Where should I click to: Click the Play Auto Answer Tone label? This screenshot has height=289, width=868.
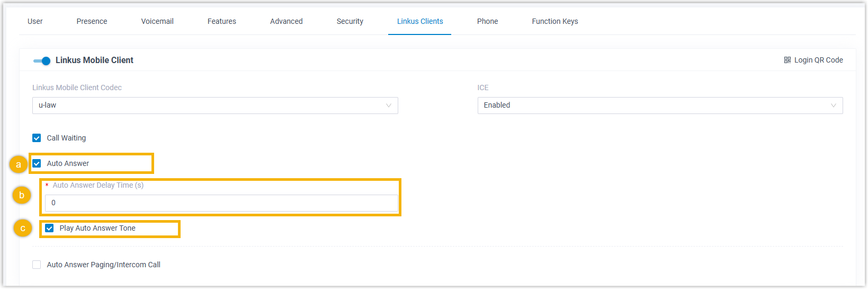click(97, 228)
